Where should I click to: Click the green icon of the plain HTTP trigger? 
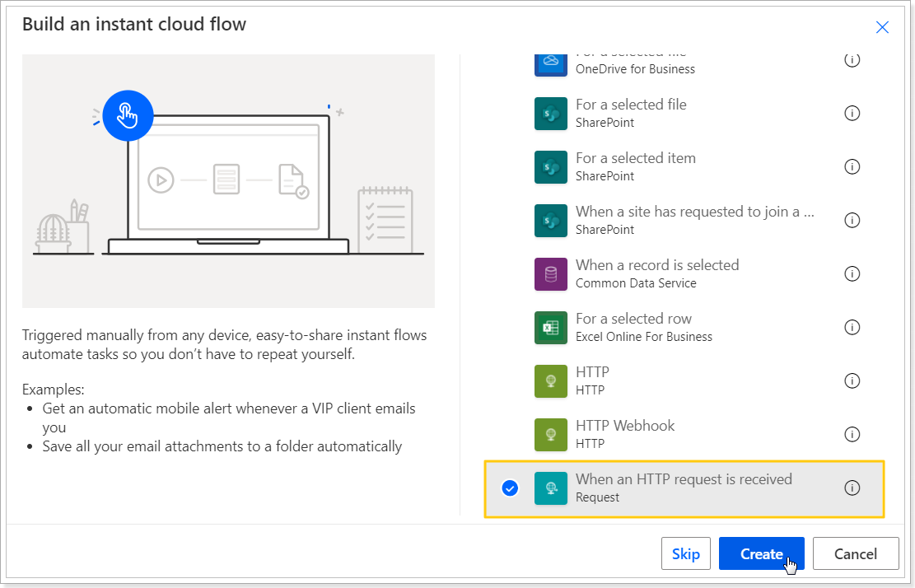551,381
